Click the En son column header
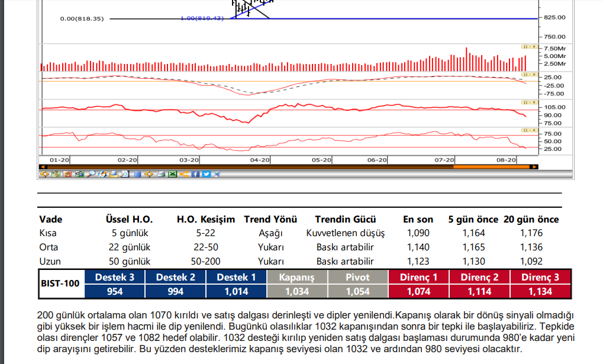The width and height of the screenshot is (603, 364). tap(418, 220)
